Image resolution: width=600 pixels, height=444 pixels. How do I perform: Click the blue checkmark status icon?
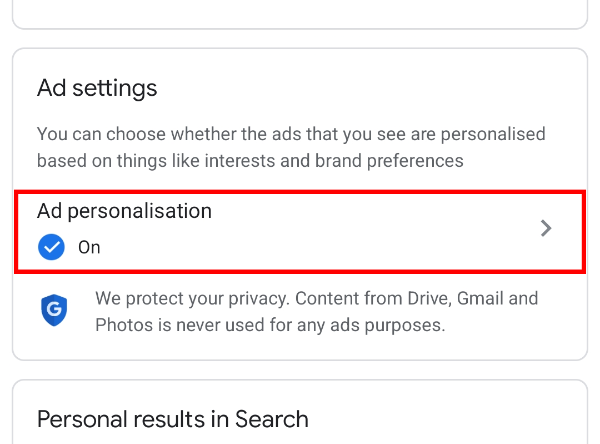[x=51, y=247]
